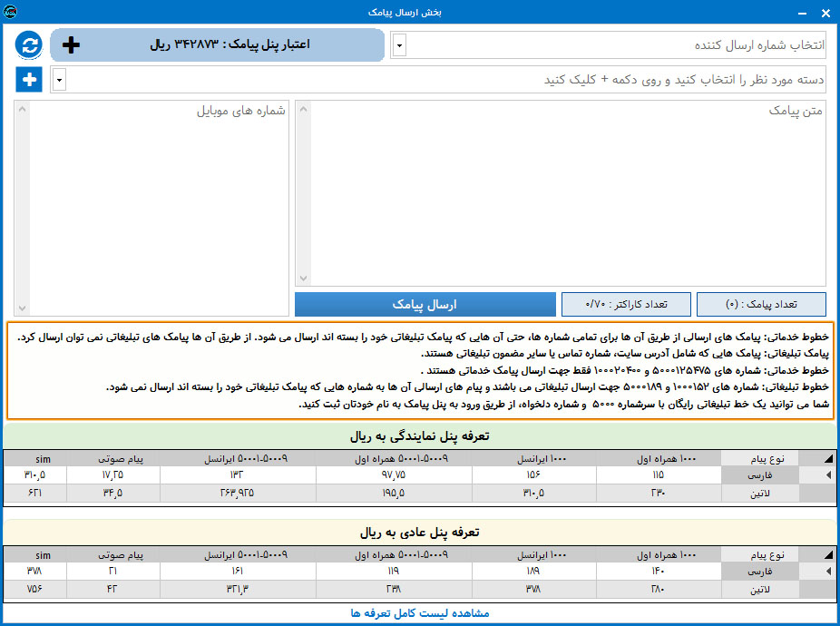Click cell value ۱۸۹ in normal table
The width and height of the screenshot is (840, 626).
534,571
